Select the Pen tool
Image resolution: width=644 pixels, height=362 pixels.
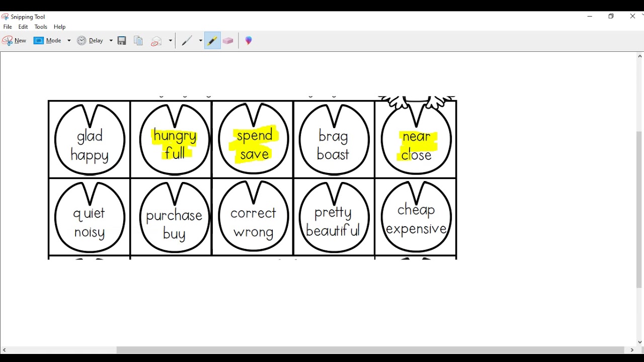pos(187,41)
